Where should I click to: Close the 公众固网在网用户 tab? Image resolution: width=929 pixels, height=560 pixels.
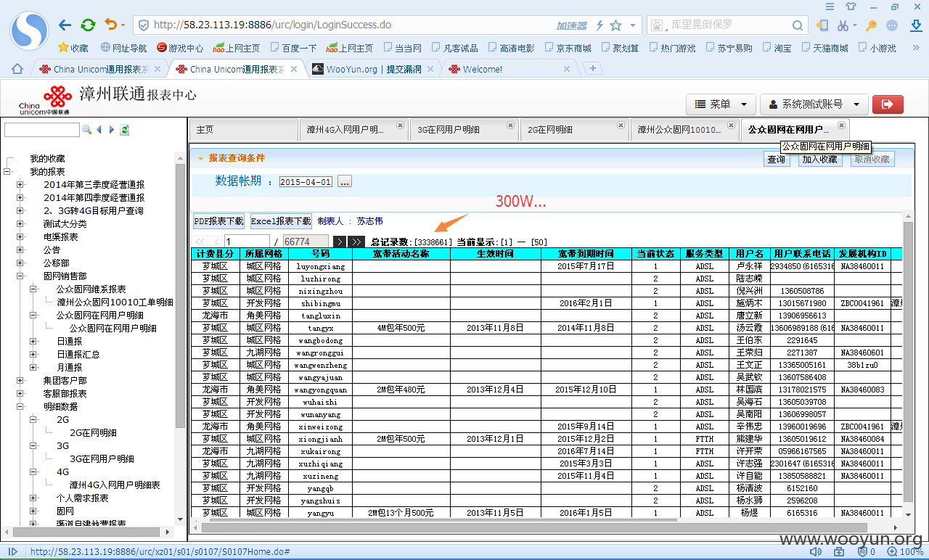coord(841,125)
